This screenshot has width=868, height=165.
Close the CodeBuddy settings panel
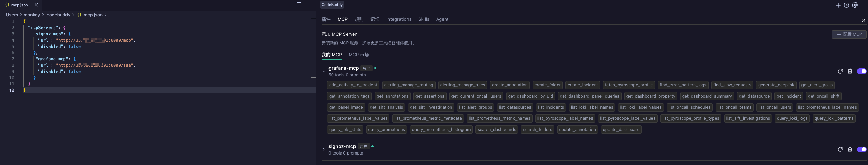point(863,20)
